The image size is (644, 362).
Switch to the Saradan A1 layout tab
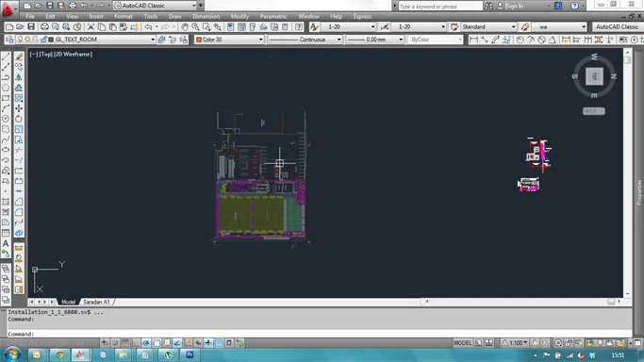coord(96,302)
